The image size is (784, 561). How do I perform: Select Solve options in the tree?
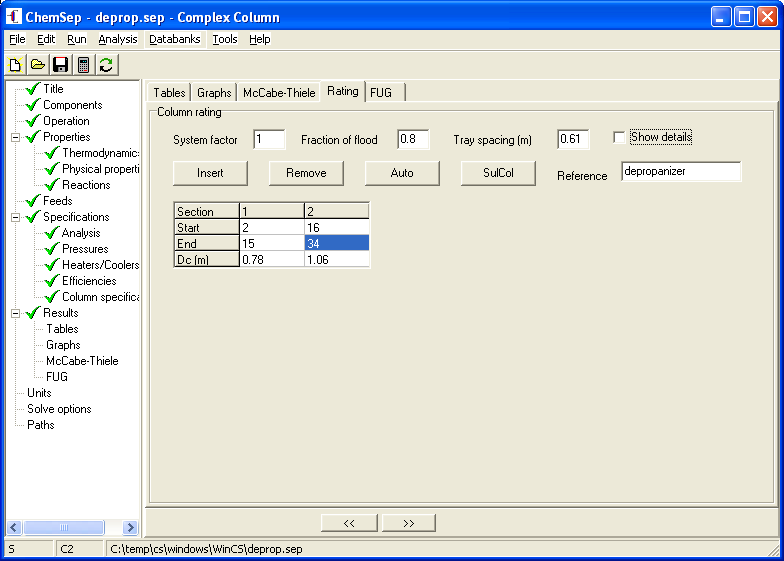click(x=59, y=409)
